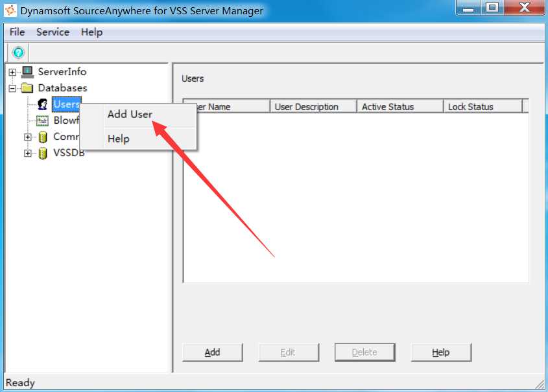Click the Add button

pyautogui.click(x=213, y=352)
